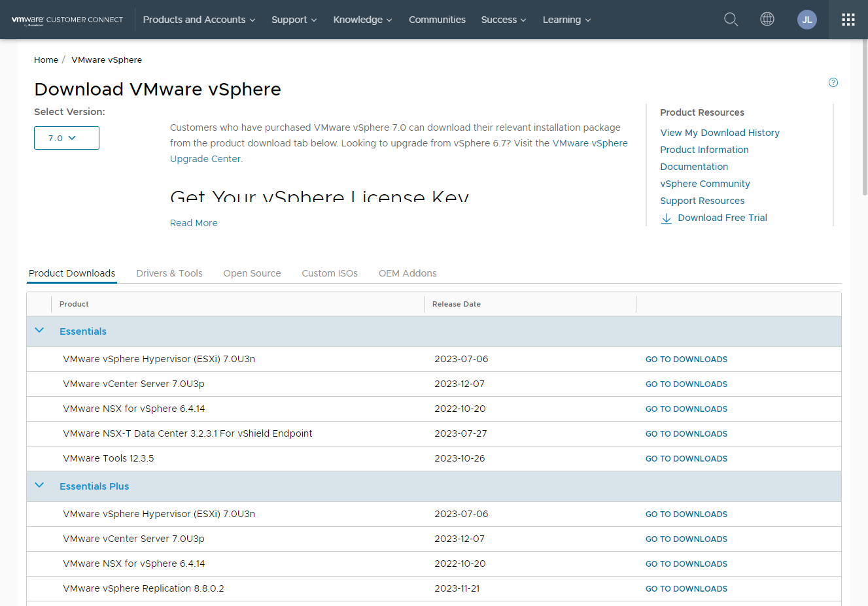The height and width of the screenshot is (606, 868).
Task: Go to downloads for Essentials vCenter Server 7.0U3p
Action: coord(686,384)
